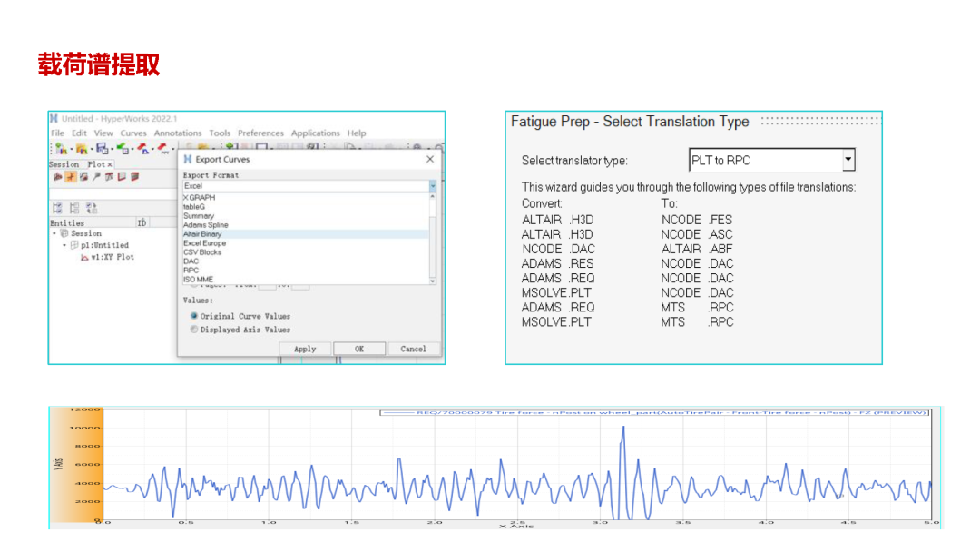
Task: Click Apply in Export Curves dialog
Action: tap(304, 349)
